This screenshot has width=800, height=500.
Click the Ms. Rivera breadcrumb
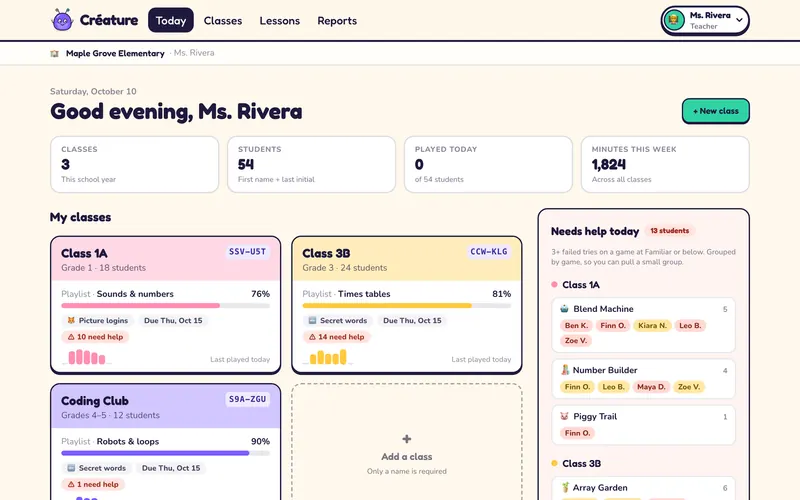[x=194, y=53]
